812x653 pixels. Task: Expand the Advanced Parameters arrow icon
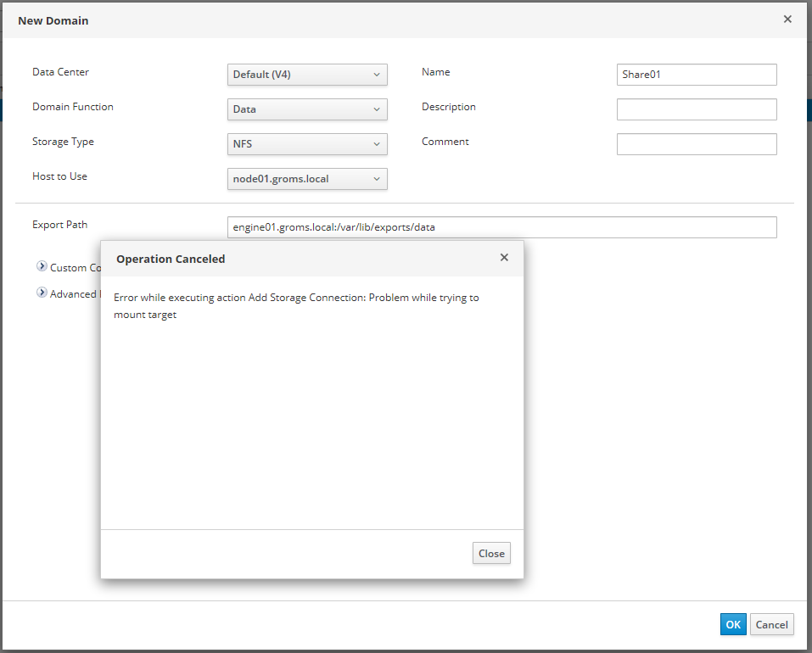click(x=42, y=293)
